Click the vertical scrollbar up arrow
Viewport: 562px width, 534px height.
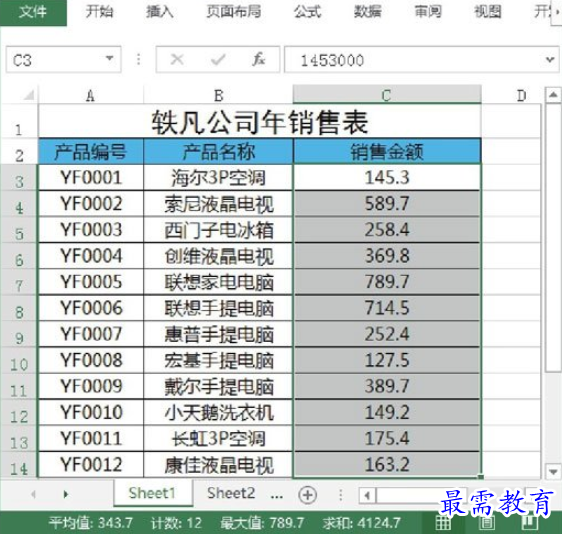click(x=553, y=95)
